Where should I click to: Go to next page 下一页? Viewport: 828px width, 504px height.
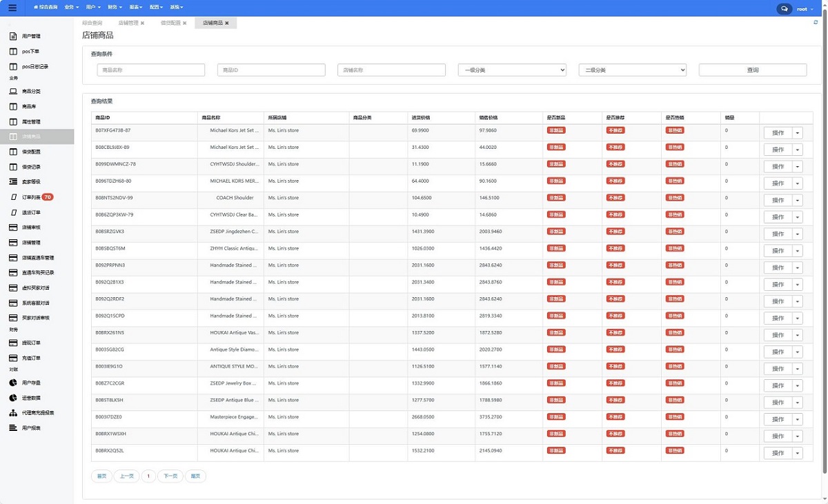click(170, 476)
